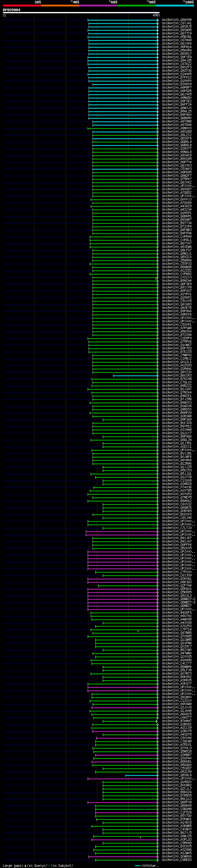197x868 pixels.
Task: Select the BP029904 query name
Action: [x=11, y=10]
